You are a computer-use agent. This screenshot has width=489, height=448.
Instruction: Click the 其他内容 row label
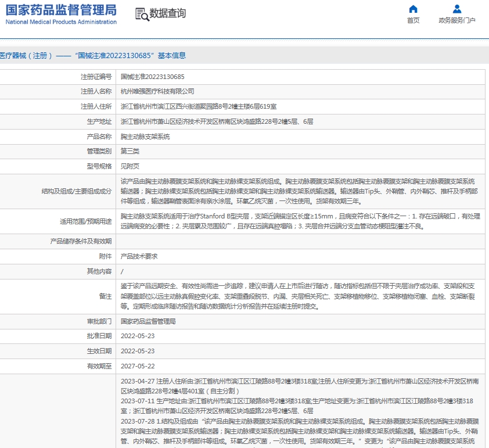pyautogui.click(x=99, y=271)
